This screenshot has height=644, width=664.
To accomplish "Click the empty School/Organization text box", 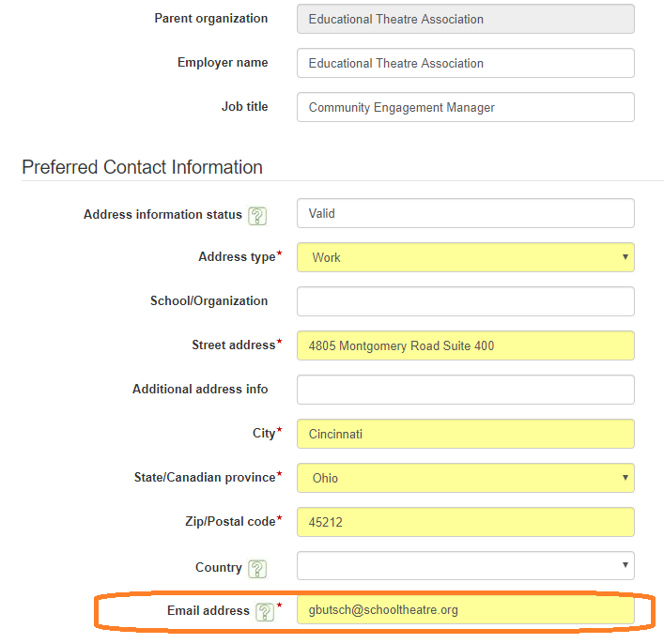I will click(465, 301).
